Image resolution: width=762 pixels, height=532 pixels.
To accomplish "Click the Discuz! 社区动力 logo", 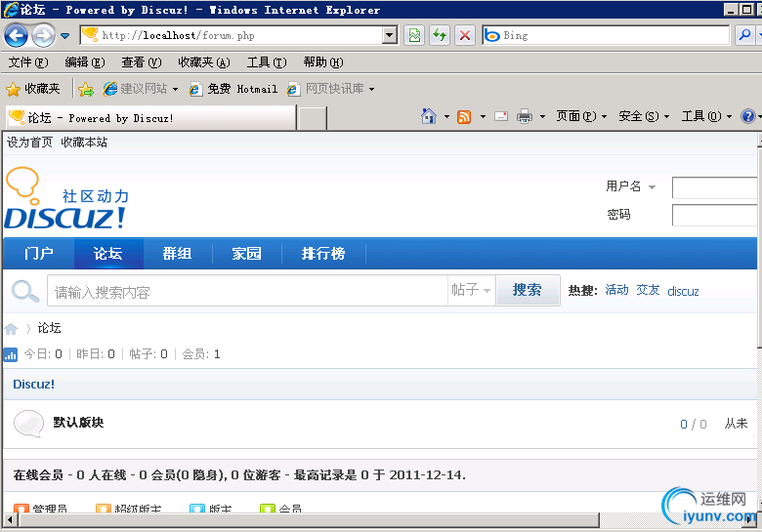I will coord(66,198).
